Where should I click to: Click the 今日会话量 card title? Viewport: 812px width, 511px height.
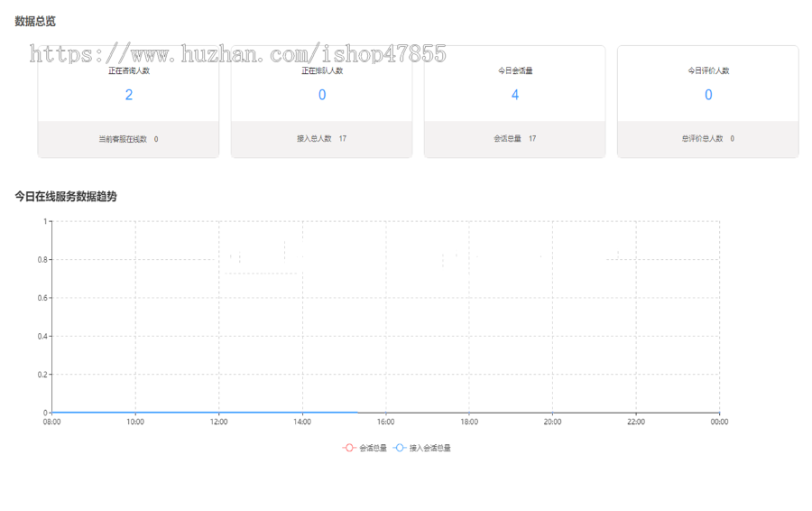[x=515, y=70]
